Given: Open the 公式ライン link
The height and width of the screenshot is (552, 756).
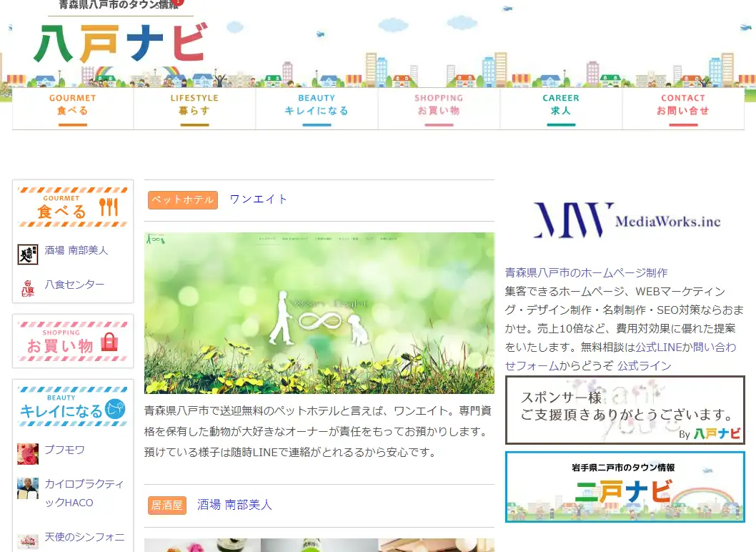Looking at the screenshot, I should point(645,366).
